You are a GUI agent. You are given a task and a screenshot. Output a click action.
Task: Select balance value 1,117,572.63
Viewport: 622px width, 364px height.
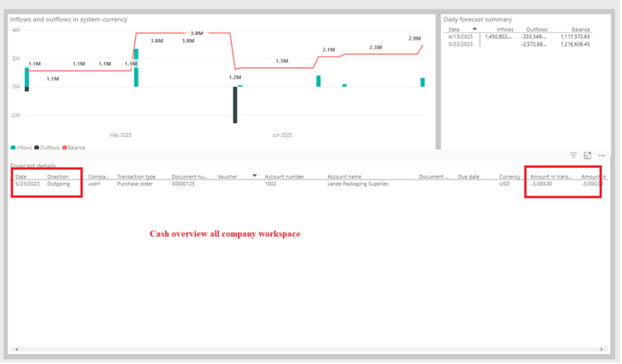click(575, 36)
